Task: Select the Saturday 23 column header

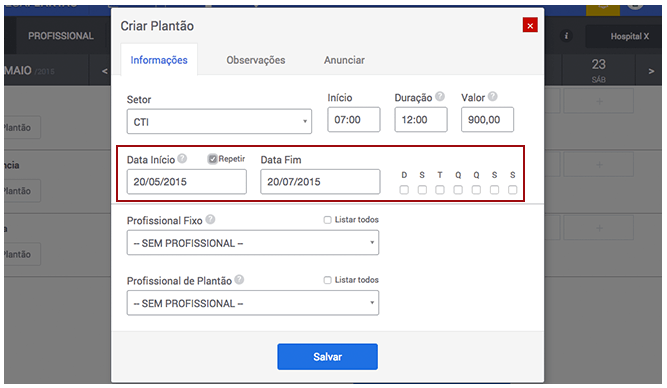Action: pyautogui.click(x=599, y=70)
